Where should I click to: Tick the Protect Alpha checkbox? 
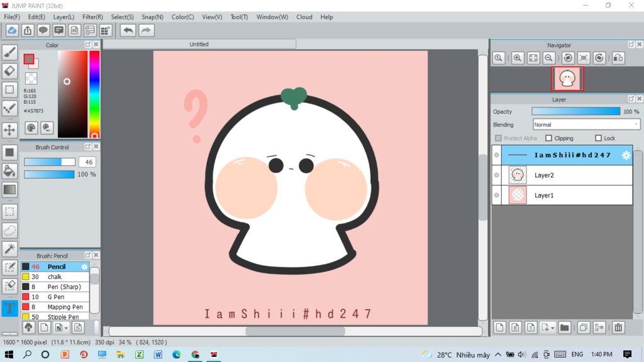(x=498, y=138)
